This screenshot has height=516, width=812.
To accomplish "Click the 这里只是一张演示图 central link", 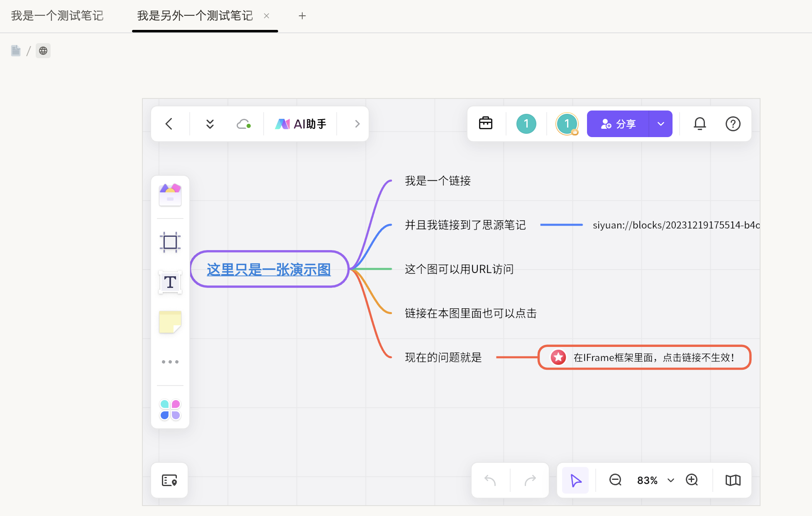I will (x=269, y=270).
